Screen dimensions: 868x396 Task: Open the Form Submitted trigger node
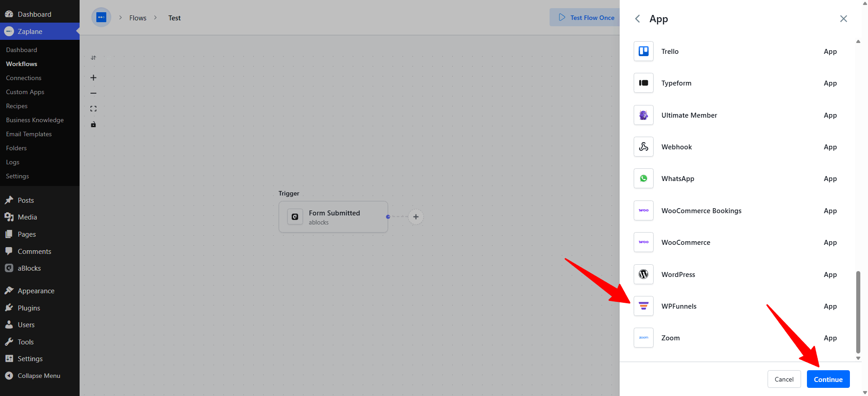point(333,217)
